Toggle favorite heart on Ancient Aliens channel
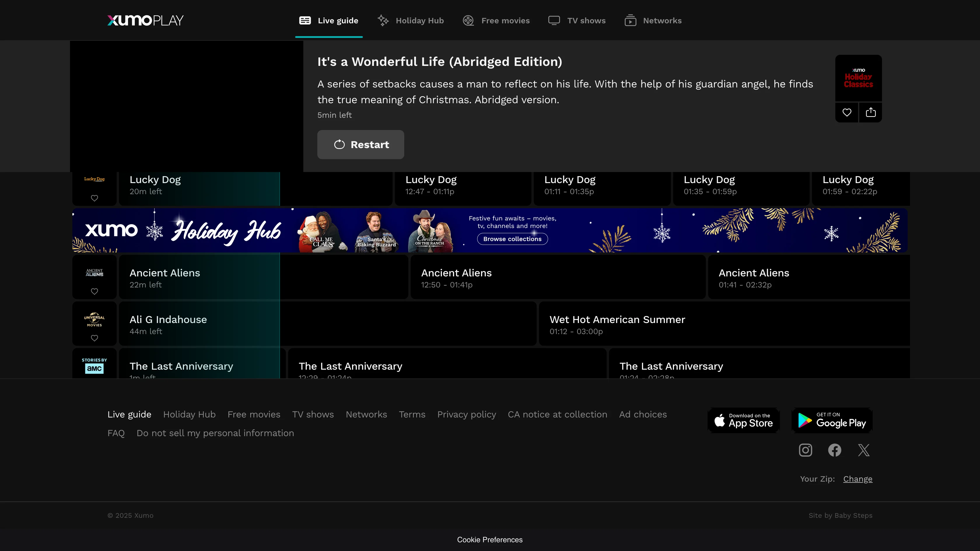The width and height of the screenshot is (980, 551). (94, 291)
